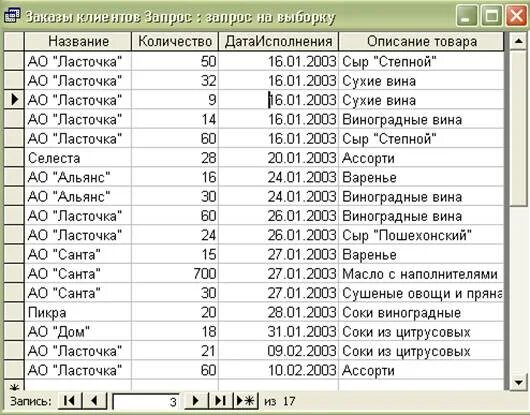Click the empty Название cell of new record
The height and width of the screenshot is (415, 530).
click(78, 386)
